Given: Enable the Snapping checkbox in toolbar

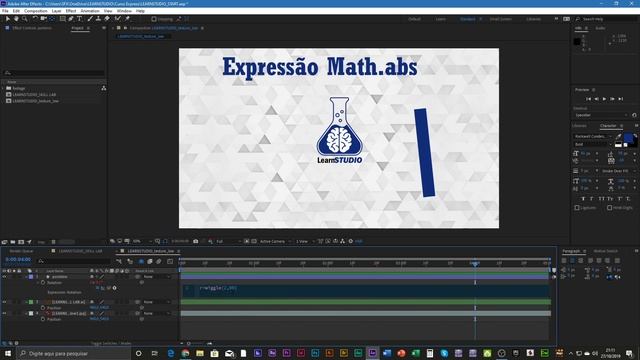Looking at the screenshot, I should pyautogui.click(x=154, y=19).
